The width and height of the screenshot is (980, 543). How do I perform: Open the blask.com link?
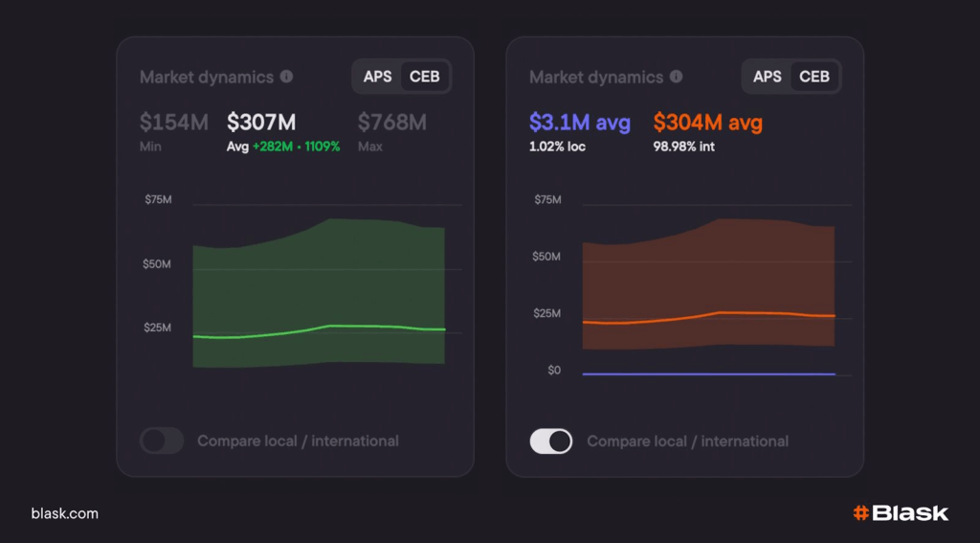pos(64,514)
